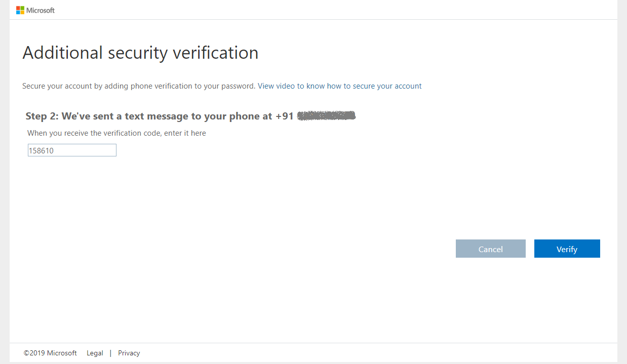This screenshot has width=627, height=364.
Task: Open the View video link
Action: point(276,86)
